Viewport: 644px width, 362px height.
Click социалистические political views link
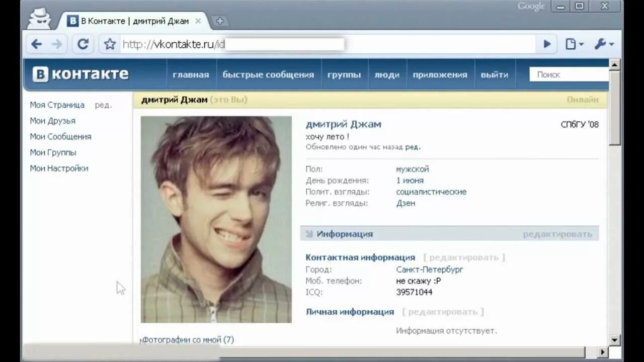(x=431, y=192)
